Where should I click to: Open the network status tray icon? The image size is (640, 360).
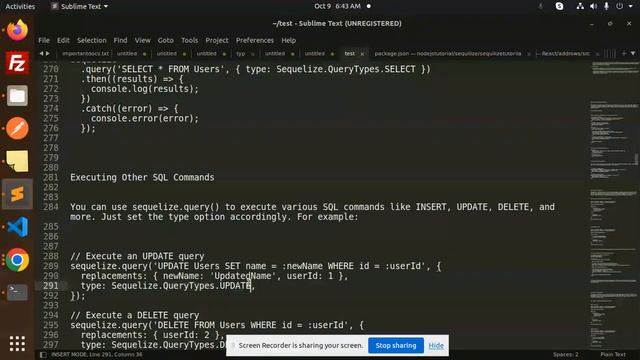(580, 6)
